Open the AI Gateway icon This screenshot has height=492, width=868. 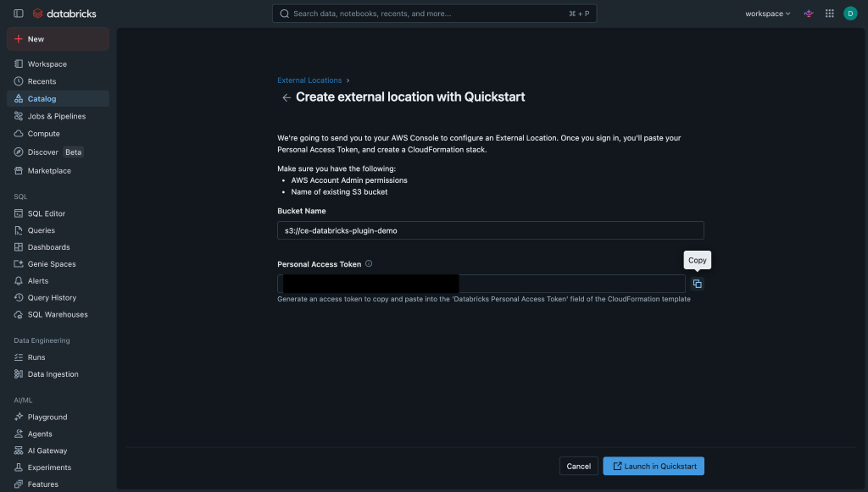(19, 451)
